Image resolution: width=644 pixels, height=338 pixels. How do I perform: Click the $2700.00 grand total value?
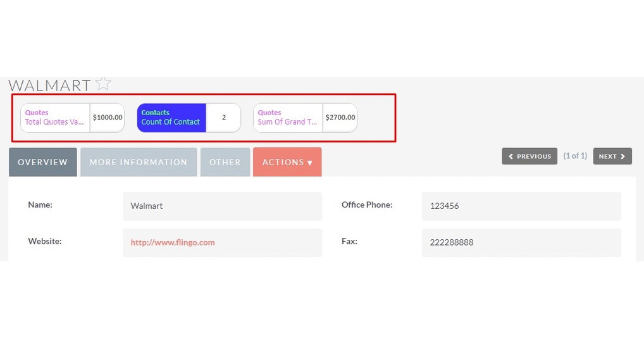(340, 118)
